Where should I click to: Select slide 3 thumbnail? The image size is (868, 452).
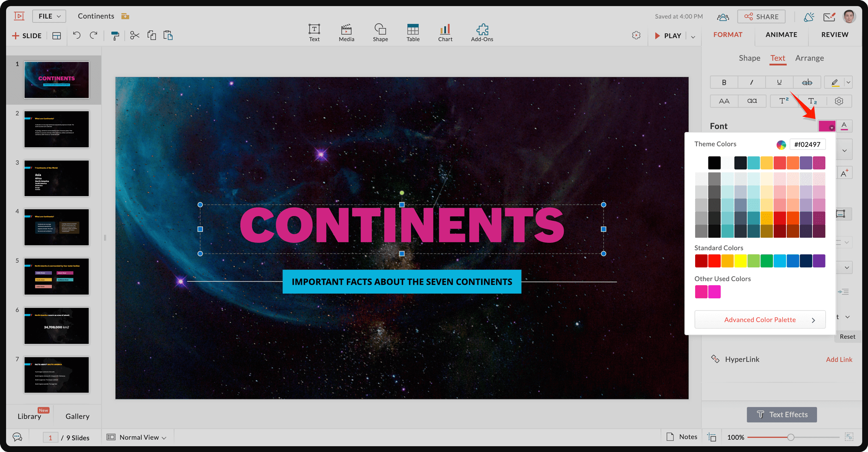[x=56, y=178]
